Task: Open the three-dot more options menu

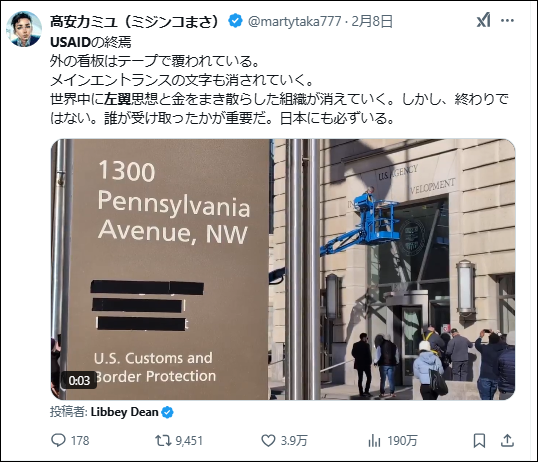Action: click(507, 21)
